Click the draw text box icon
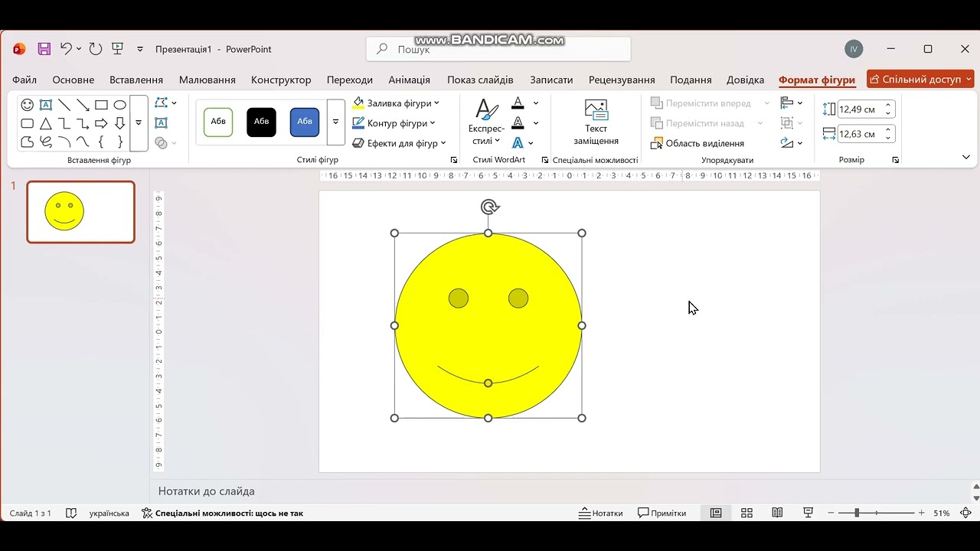The height and width of the screenshot is (551, 980). click(161, 122)
